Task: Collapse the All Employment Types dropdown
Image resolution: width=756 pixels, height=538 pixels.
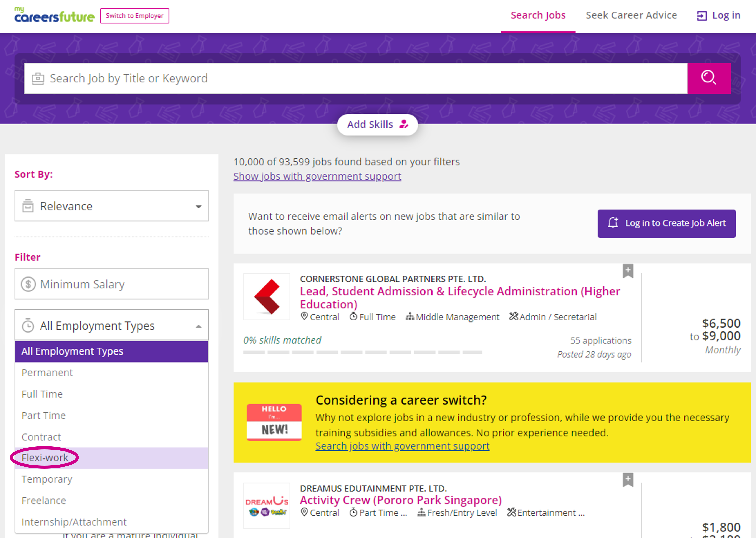Action: tap(111, 326)
